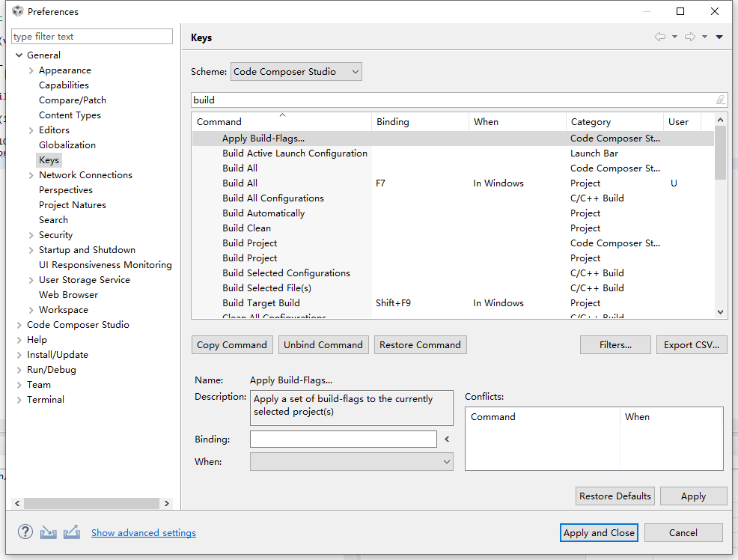Expand the Security node
This screenshot has width=738, height=560.
[x=31, y=235]
